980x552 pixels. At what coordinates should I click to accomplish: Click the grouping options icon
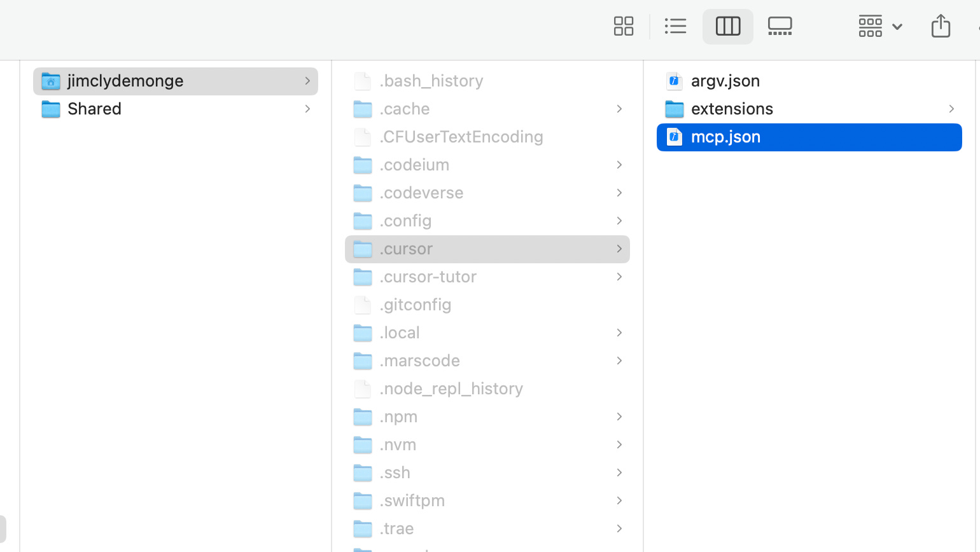click(x=870, y=26)
